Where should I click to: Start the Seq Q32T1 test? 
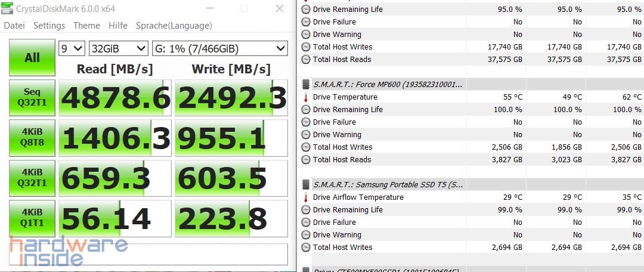coord(32,98)
